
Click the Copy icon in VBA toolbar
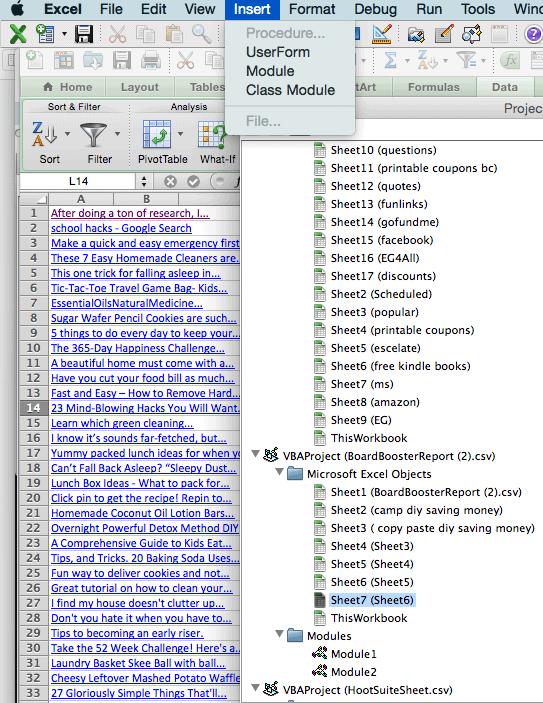tap(145, 34)
